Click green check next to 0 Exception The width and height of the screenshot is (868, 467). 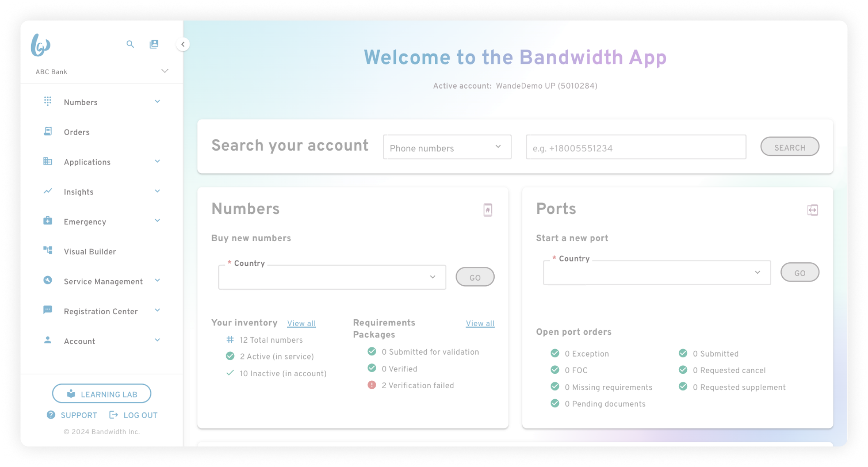click(555, 353)
